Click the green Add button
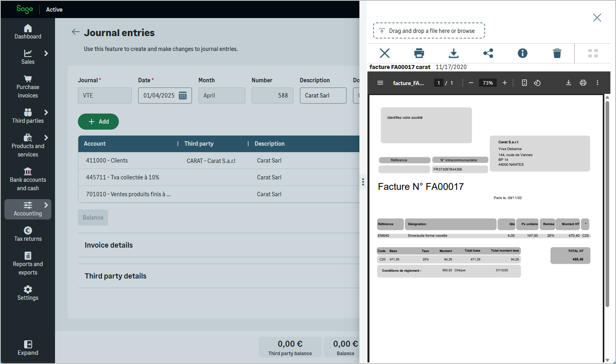The width and height of the screenshot is (616, 364). tap(98, 122)
